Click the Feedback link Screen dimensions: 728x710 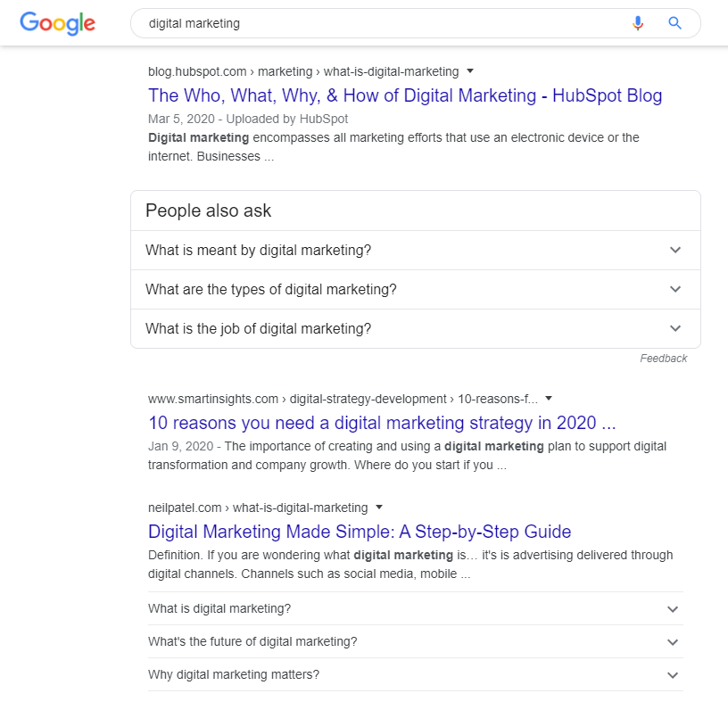[x=664, y=359]
